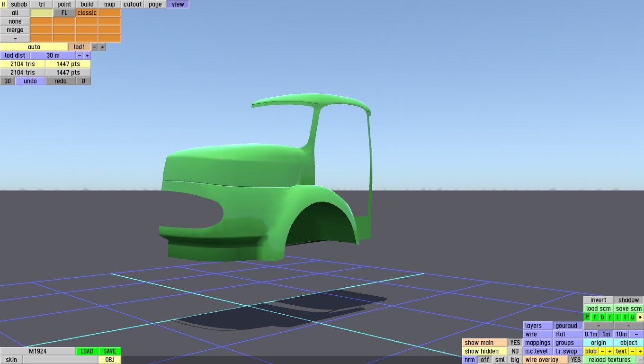
Task: Switch to the cutout tab
Action: (133, 4)
